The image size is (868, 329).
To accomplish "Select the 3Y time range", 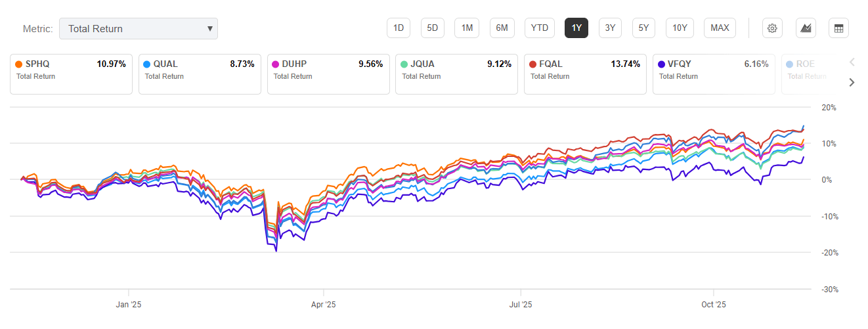I will [610, 28].
